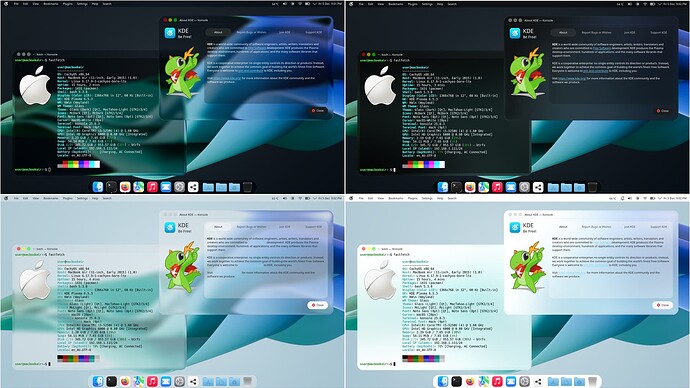Click the Apple logo in top-left screenshot's menu bar
This screenshot has width=690, height=388.
[6, 4]
